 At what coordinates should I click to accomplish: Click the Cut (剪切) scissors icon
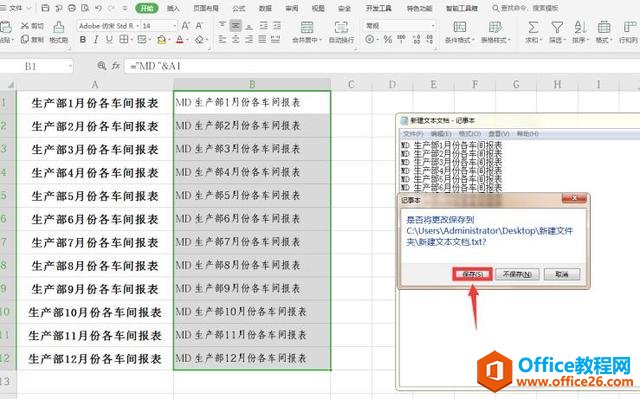(x=25, y=26)
